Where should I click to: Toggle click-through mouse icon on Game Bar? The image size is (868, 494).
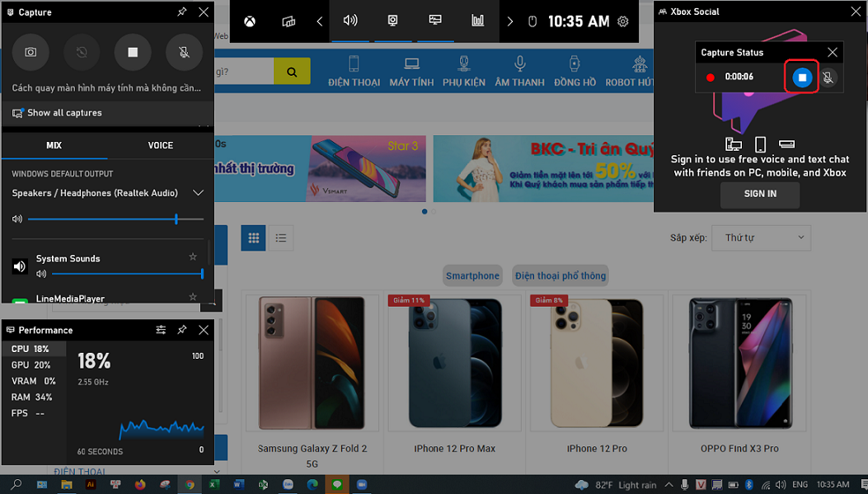click(x=533, y=21)
